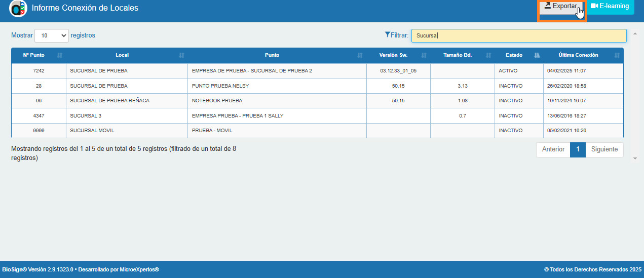Click the 04/02/2025 11:07 connection date
Viewport: 644px width, 278px height.
pyautogui.click(x=583, y=71)
